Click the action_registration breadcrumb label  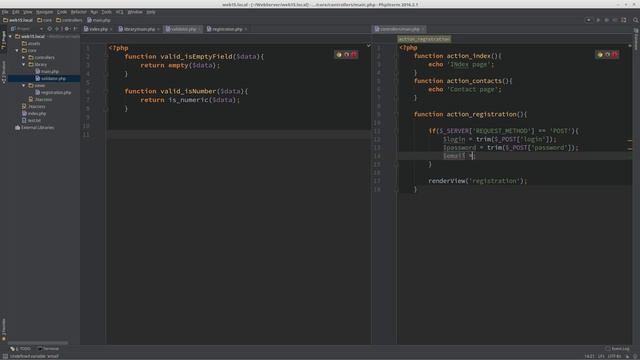[x=424, y=39]
